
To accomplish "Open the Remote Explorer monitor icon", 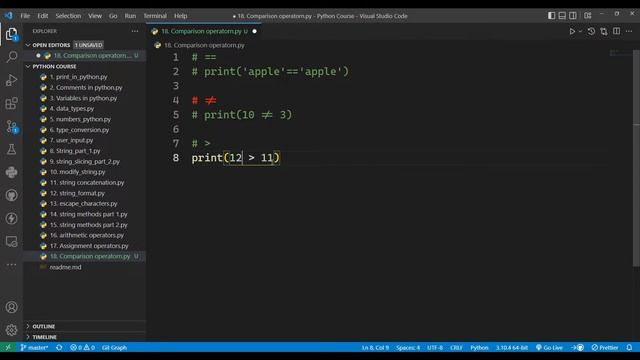I will [x=11, y=242].
